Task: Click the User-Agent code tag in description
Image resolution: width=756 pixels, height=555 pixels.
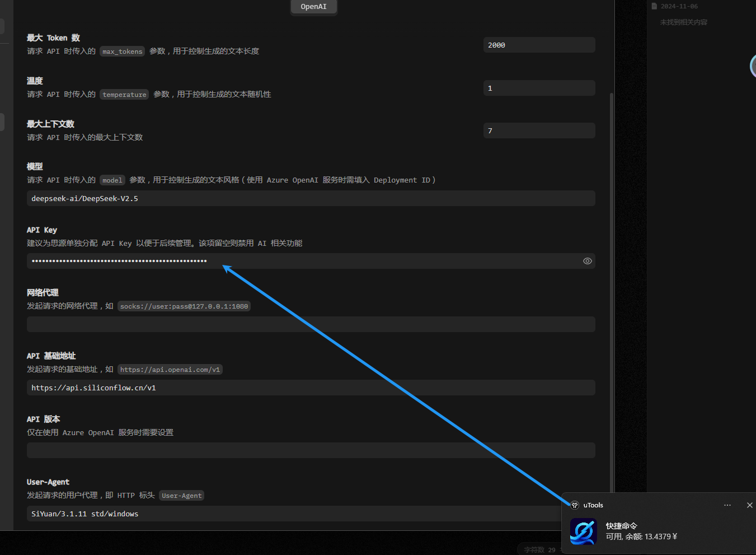Action: coord(182,496)
